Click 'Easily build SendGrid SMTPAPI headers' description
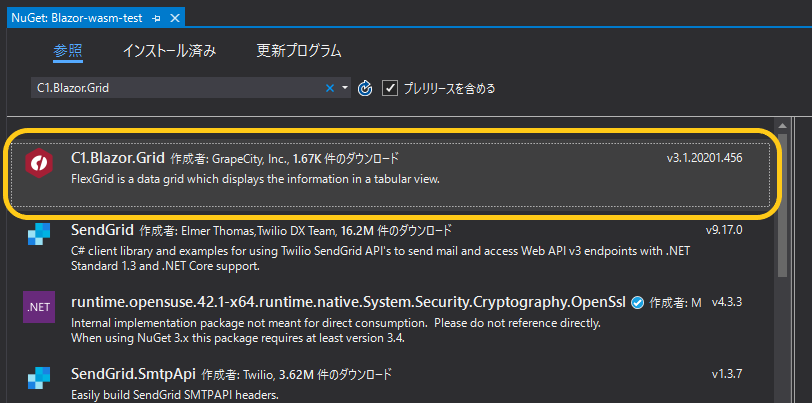Screen dimensions: 812x403 click(175, 395)
